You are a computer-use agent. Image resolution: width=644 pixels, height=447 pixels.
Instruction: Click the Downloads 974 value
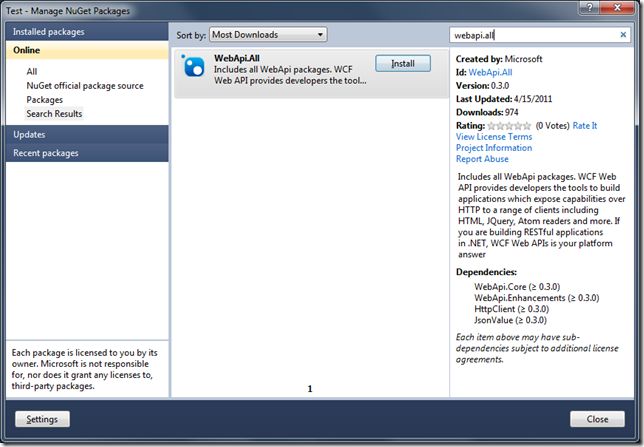(x=511, y=112)
